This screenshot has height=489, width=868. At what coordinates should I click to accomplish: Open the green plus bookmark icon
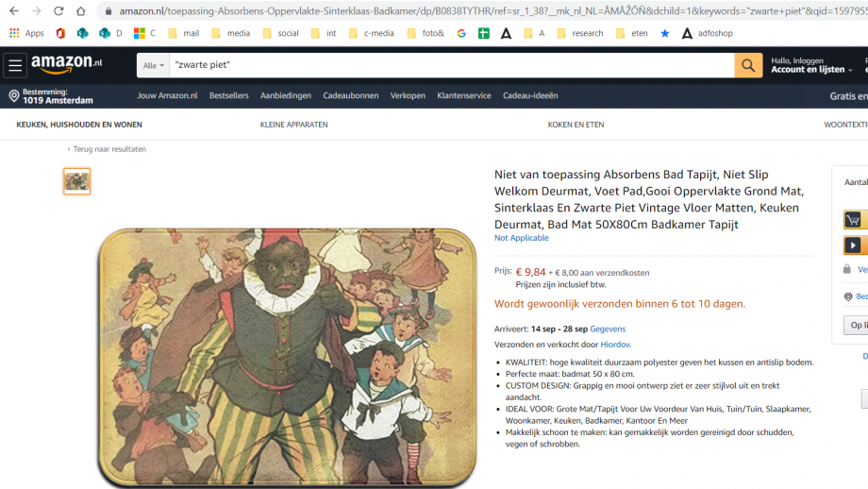484,33
